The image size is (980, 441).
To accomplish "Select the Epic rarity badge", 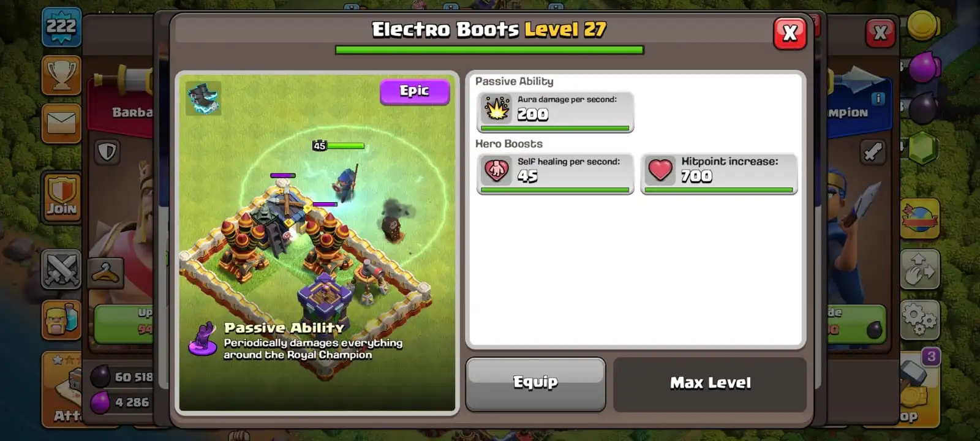I will pyautogui.click(x=415, y=92).
